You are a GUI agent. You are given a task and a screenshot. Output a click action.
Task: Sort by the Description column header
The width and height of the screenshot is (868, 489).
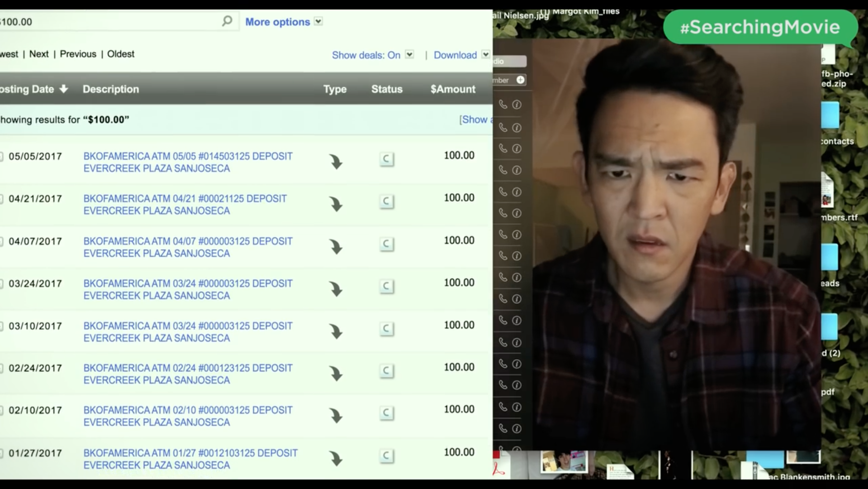click(110, 89)
